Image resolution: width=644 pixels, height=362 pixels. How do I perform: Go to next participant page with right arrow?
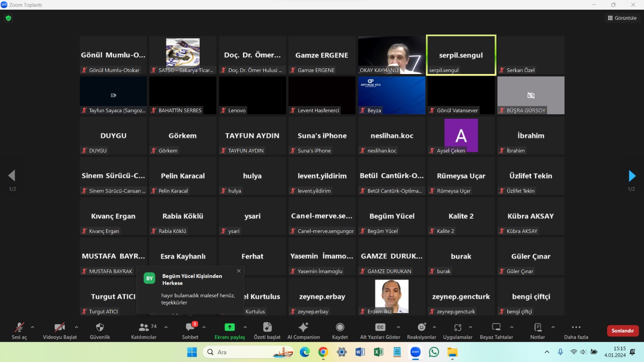(x=632, y=176)
